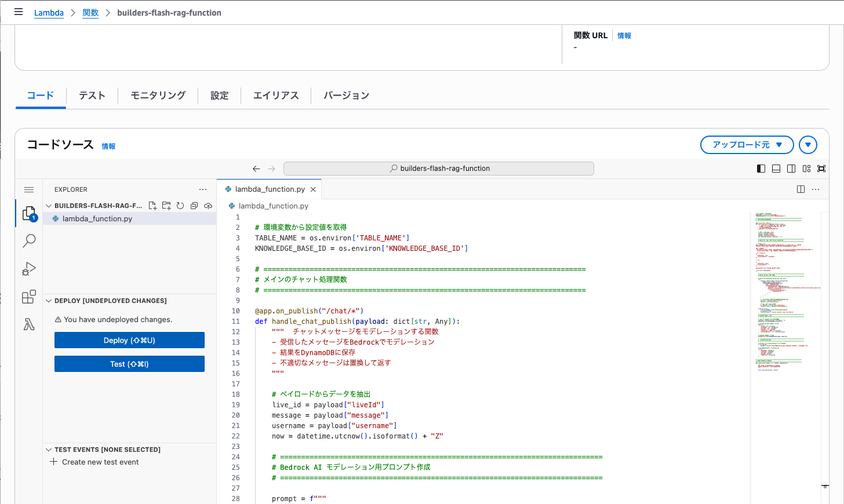Open the Extensions view

click(28, 296)
